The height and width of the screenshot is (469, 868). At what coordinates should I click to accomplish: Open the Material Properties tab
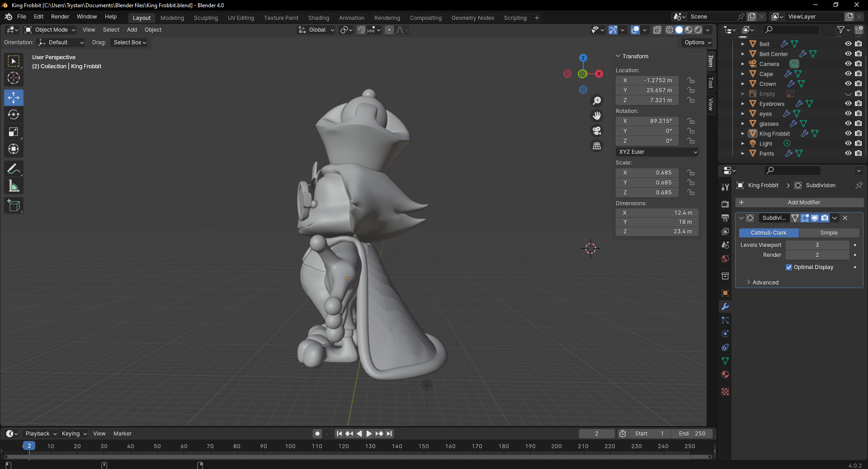tap(725, 374)
